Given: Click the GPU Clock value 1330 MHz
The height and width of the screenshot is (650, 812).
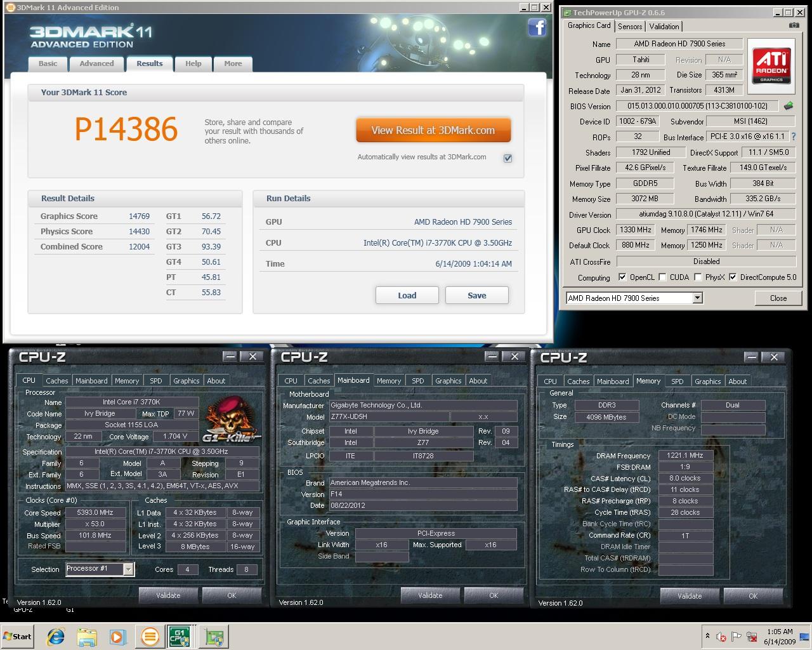Looking at the screenshot, I should 635,230.
